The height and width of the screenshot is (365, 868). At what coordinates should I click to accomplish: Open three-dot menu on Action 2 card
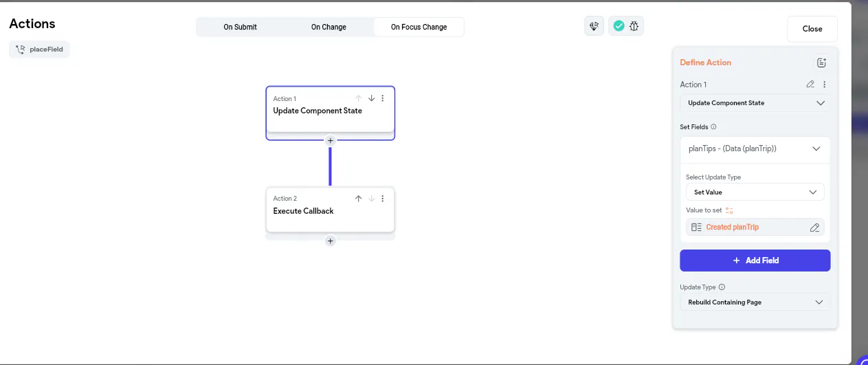(x=383, y=199)
